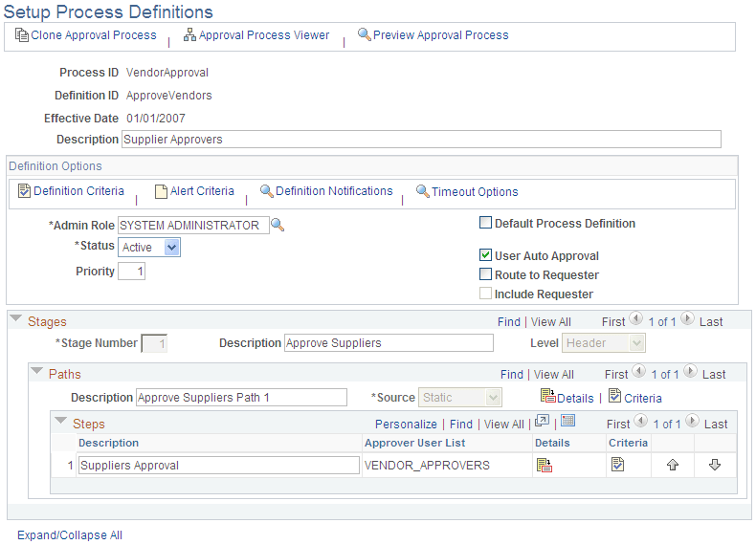Click the Admin Role input field
756x545 pixels.
(193, 225)
